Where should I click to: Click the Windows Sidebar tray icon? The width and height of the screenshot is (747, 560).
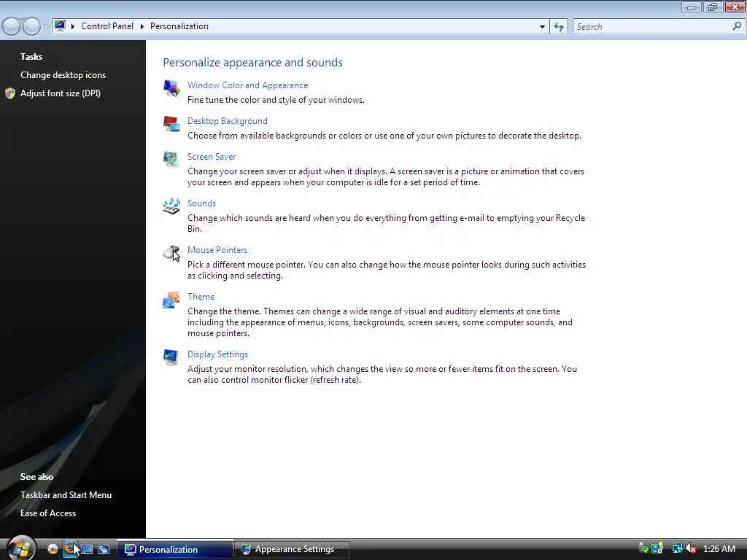657,548
